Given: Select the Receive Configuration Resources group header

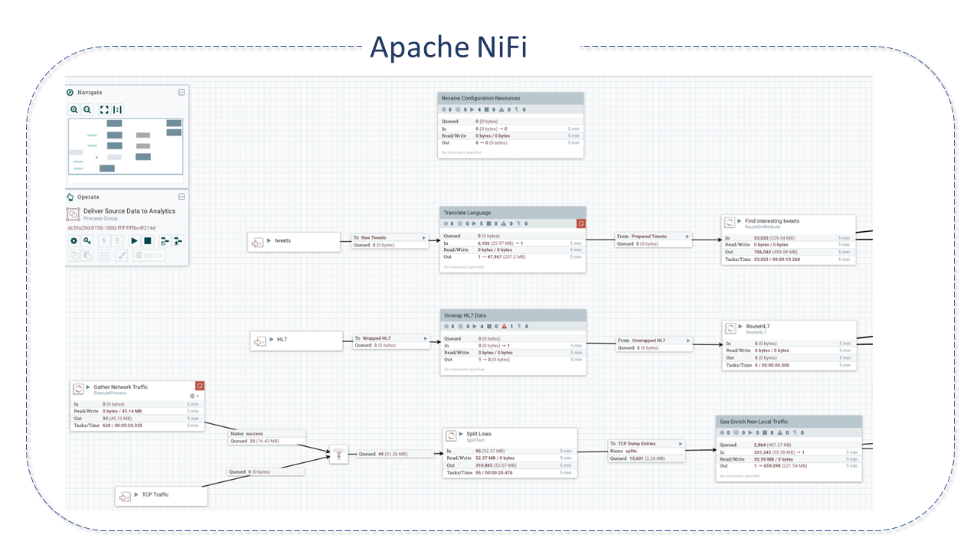Looking at the screenshot, I should pyautogui.click(x=511, y=98).
